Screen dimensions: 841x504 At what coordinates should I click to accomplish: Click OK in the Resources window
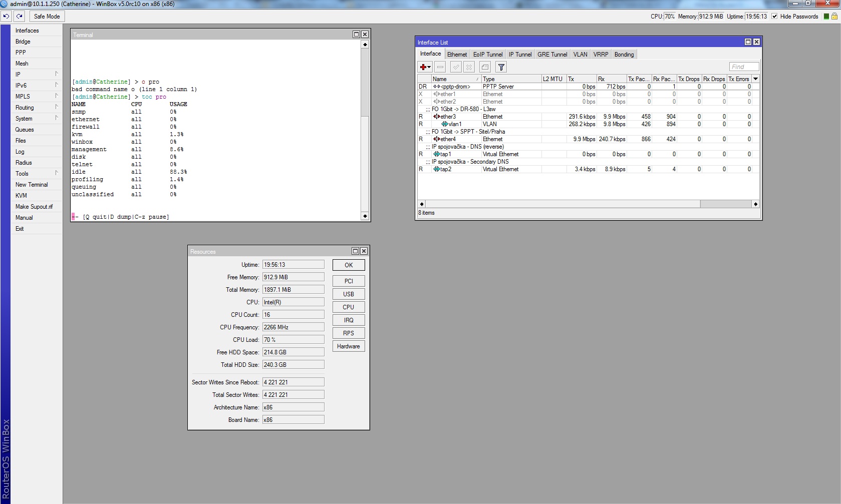pyautogui.click(x=349, y=265)
